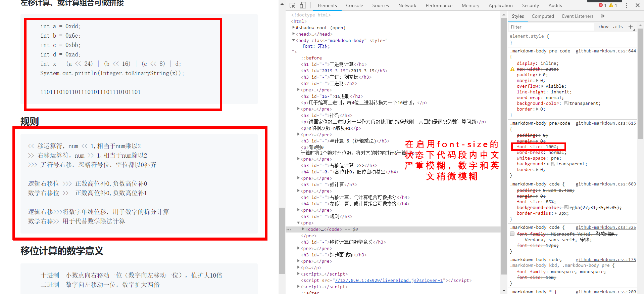Select the h3 经典面试题 node

334,255
